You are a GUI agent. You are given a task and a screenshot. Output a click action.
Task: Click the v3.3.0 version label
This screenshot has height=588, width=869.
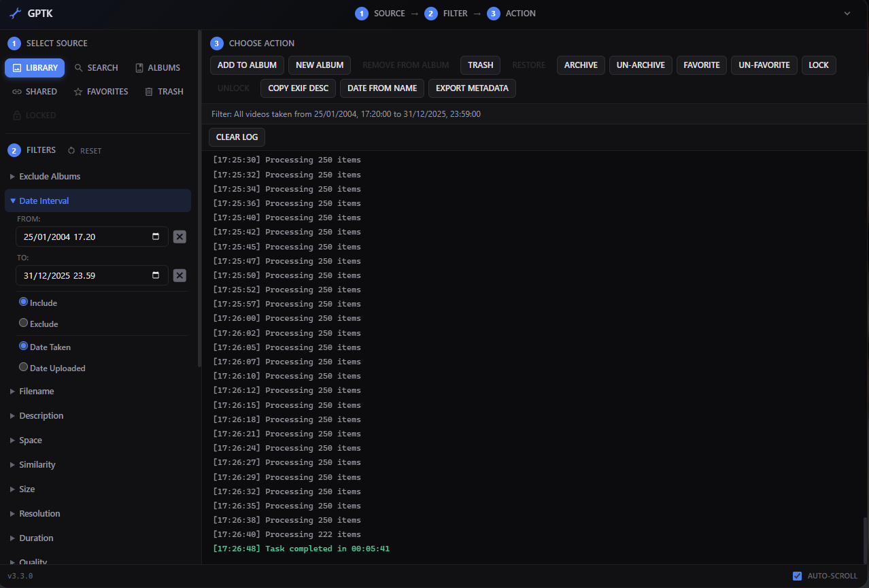tap(20, 576)
